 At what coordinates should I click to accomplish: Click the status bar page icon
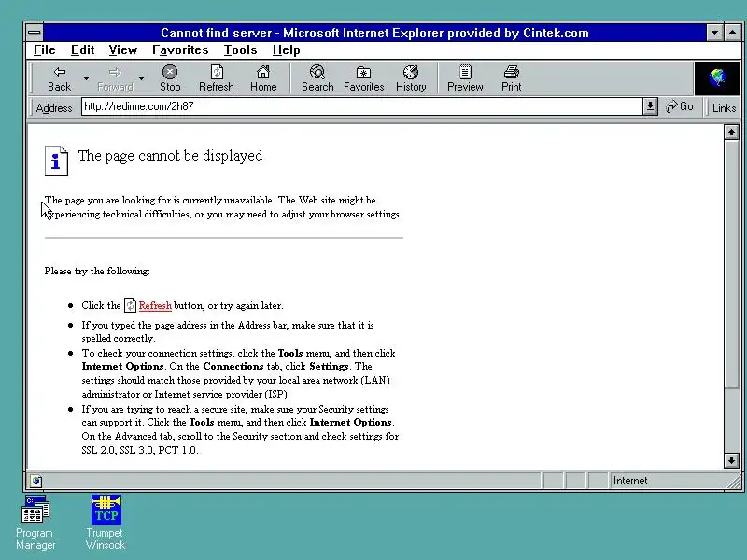[x=35, y=481]
